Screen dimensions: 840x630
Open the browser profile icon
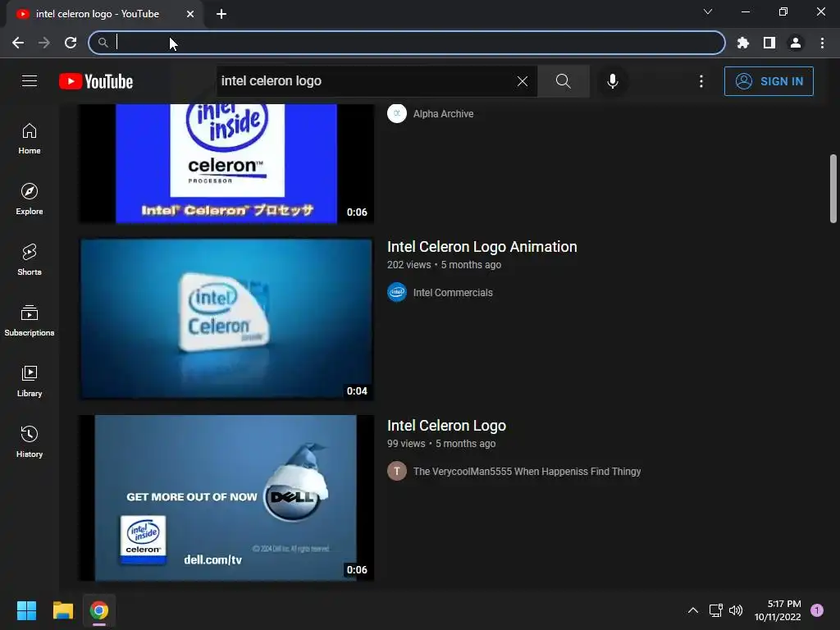point(796,43)
